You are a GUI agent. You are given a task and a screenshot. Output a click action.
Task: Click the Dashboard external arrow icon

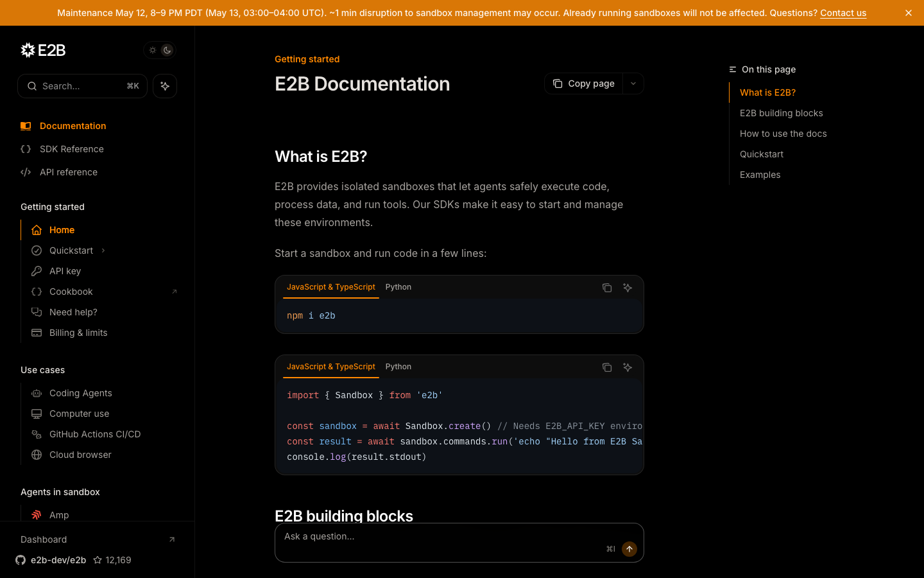point(172,539)
